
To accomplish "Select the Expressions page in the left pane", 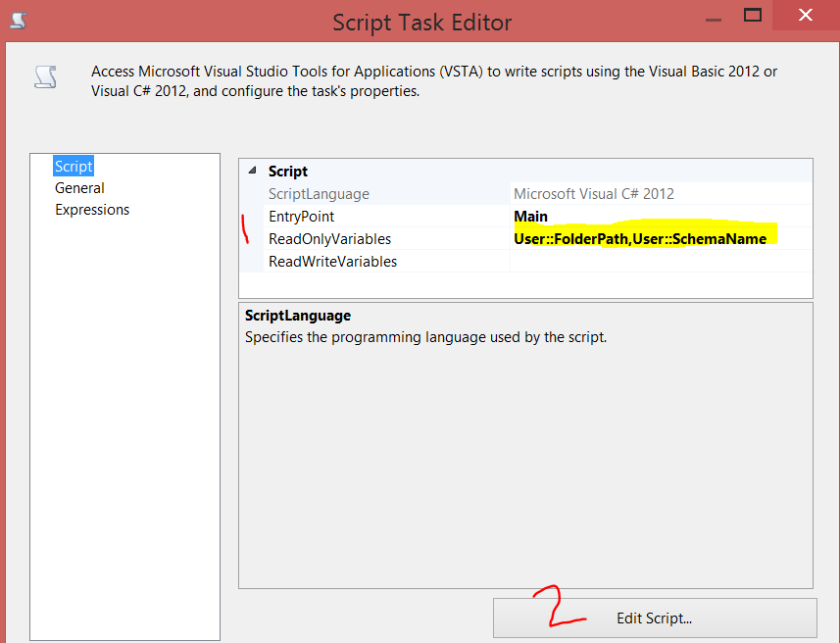I will (92, 209).
